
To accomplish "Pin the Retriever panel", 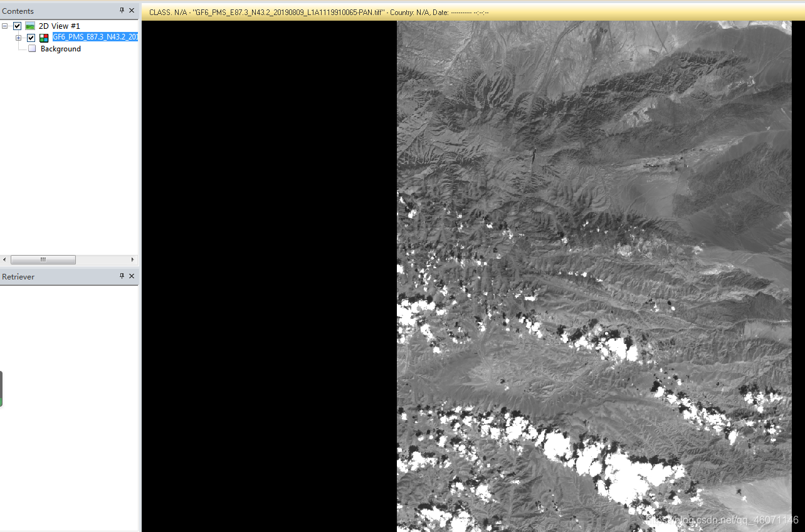I will [122, 276].
